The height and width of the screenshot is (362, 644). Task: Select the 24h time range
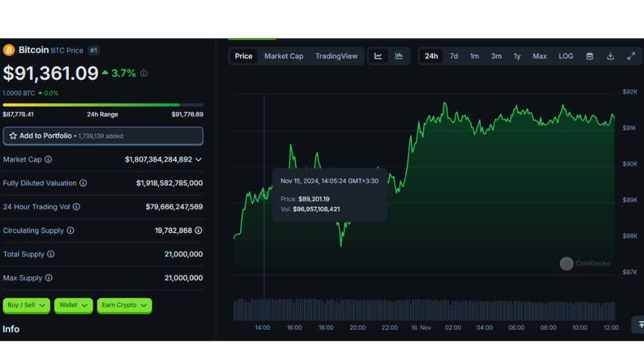431,56
